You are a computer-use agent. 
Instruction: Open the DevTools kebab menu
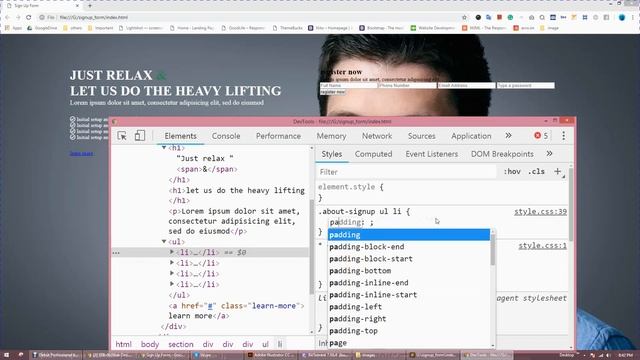pos(563,136)
